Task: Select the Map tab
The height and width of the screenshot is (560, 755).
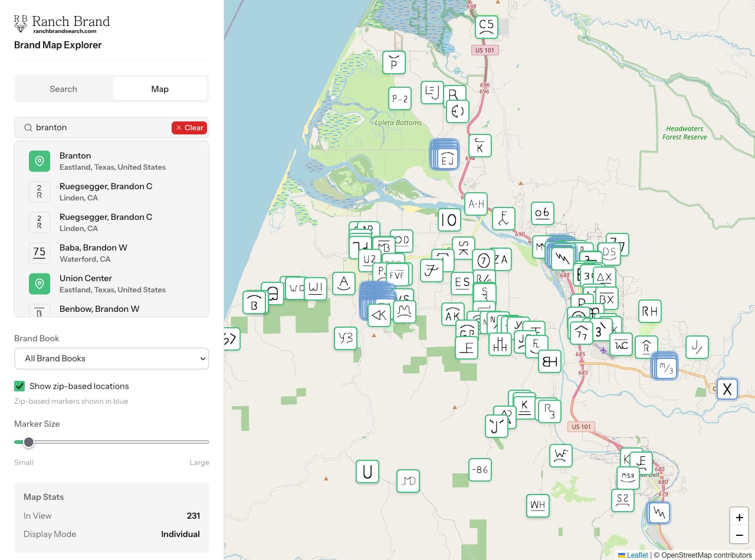Action: click(160, 88)
